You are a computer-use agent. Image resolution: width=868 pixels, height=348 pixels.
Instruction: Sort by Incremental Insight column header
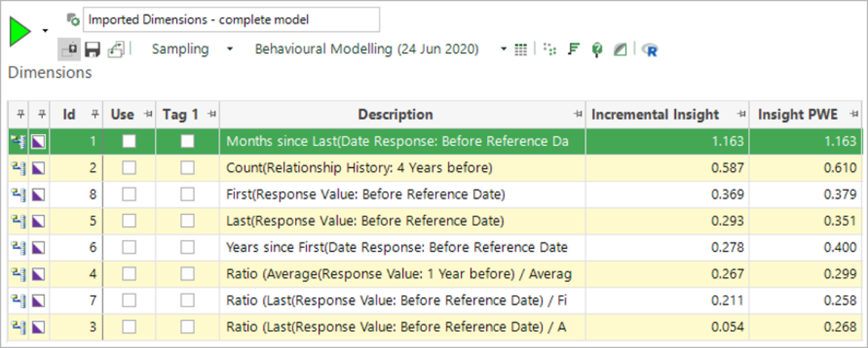[x=655, y=114]
